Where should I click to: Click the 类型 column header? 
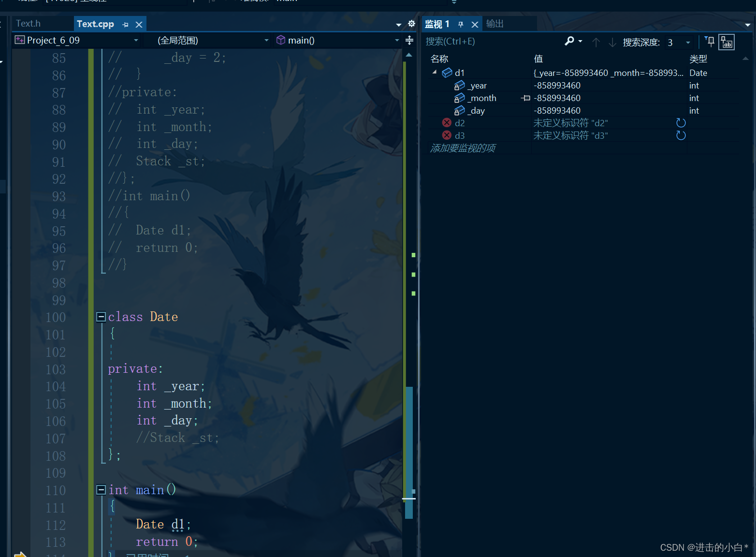click(x=698, y=59)
